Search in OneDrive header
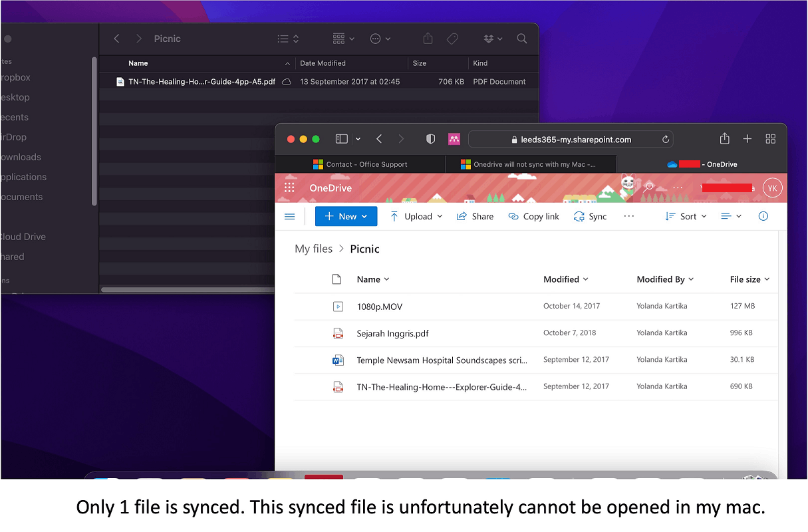This screenshot has height=532, width=808. [648, 188]
